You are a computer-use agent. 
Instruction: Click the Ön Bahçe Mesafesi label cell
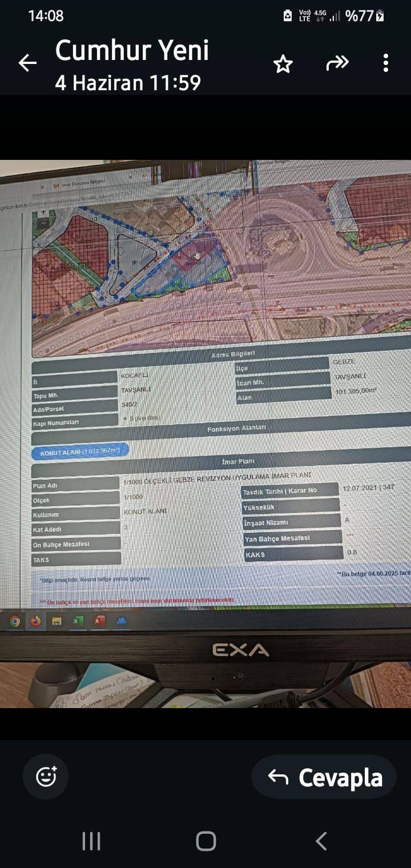click(x=76, y=544)
